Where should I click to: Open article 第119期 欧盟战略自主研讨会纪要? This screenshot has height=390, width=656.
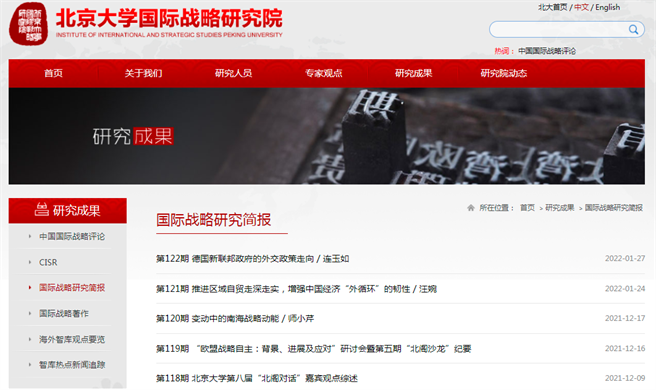tap(313, 349)
